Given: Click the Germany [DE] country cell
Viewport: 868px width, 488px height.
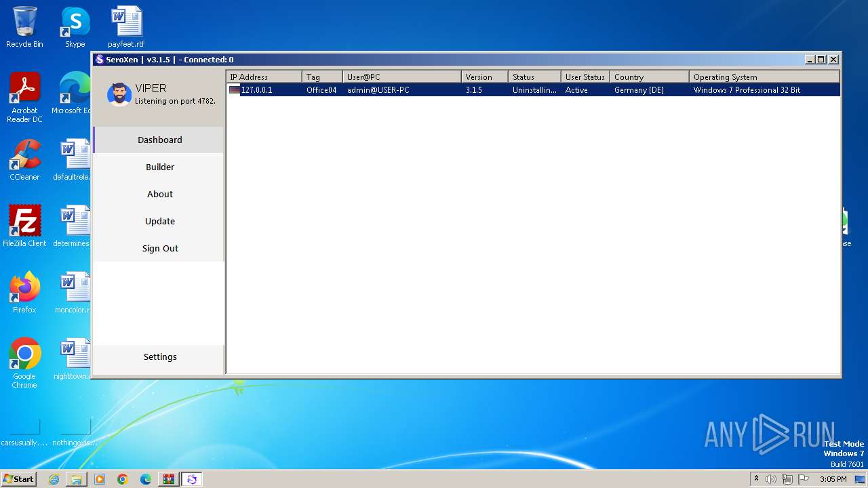Looking at the screenshot, I should pyautogui.click(x=639, y=89).
